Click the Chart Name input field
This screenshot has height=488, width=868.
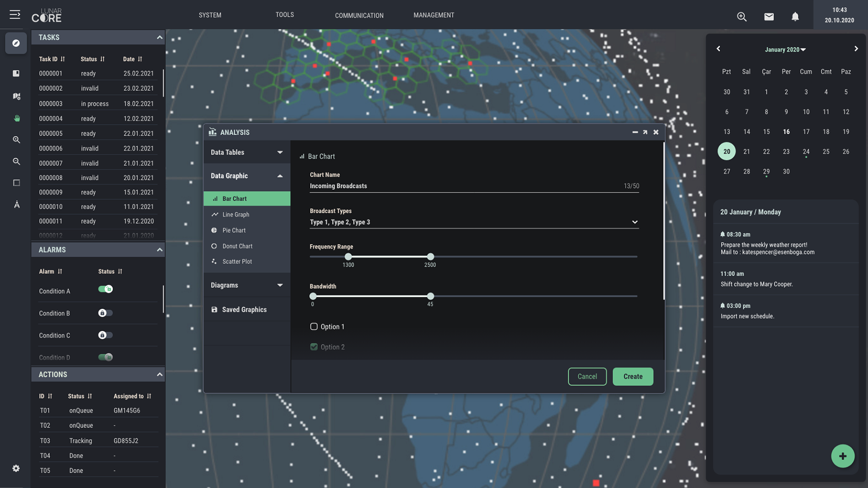tap(474, 186)
